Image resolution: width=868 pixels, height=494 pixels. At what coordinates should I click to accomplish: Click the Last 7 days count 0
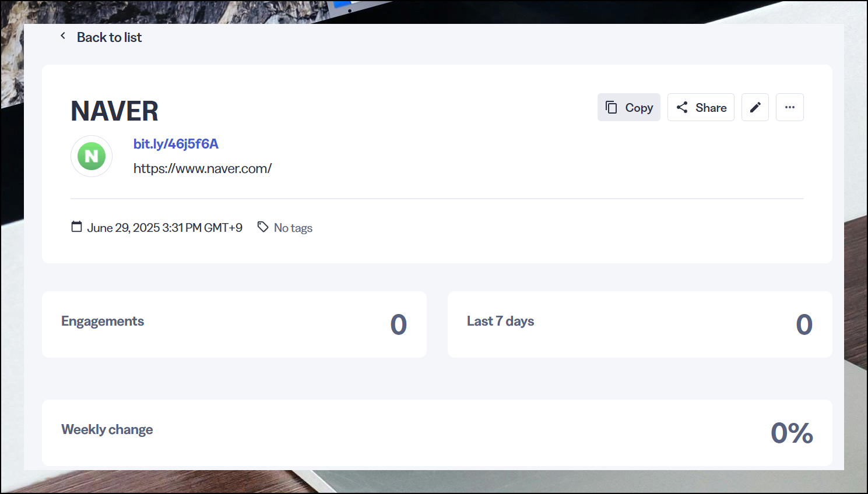pyautogui.click(x=804, y=324)
